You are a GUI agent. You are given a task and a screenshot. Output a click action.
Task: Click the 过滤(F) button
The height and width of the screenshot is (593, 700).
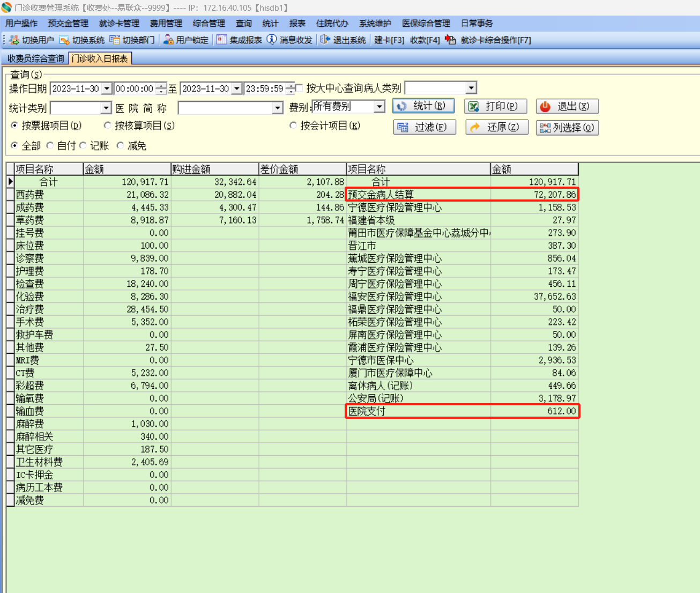pos(425,127)
